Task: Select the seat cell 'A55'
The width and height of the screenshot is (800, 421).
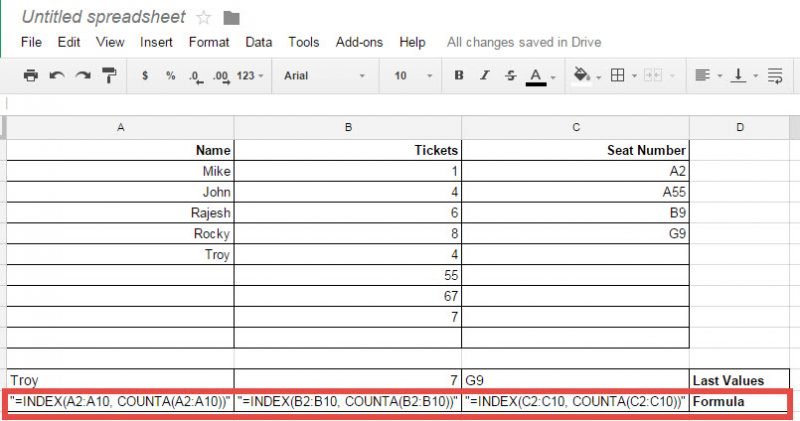Action: [576, 192]
